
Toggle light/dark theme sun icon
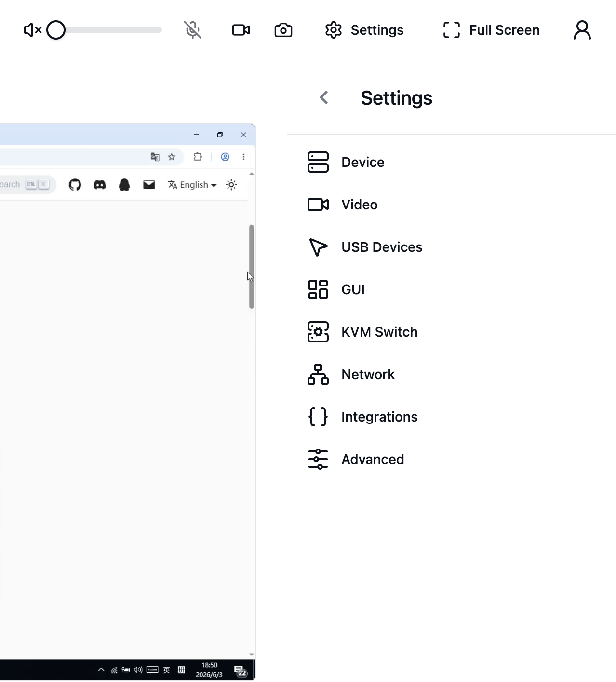(x=231, y=185)
